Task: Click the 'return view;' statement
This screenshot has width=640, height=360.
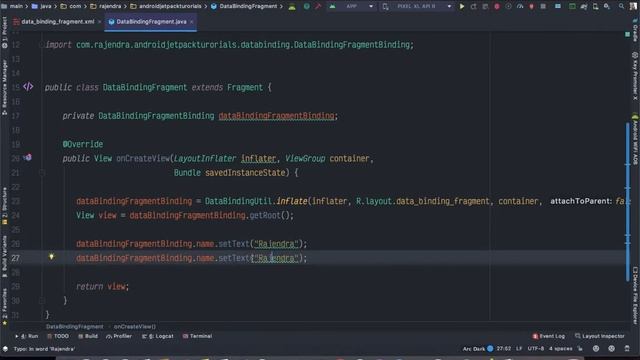Action: point(102,287)
